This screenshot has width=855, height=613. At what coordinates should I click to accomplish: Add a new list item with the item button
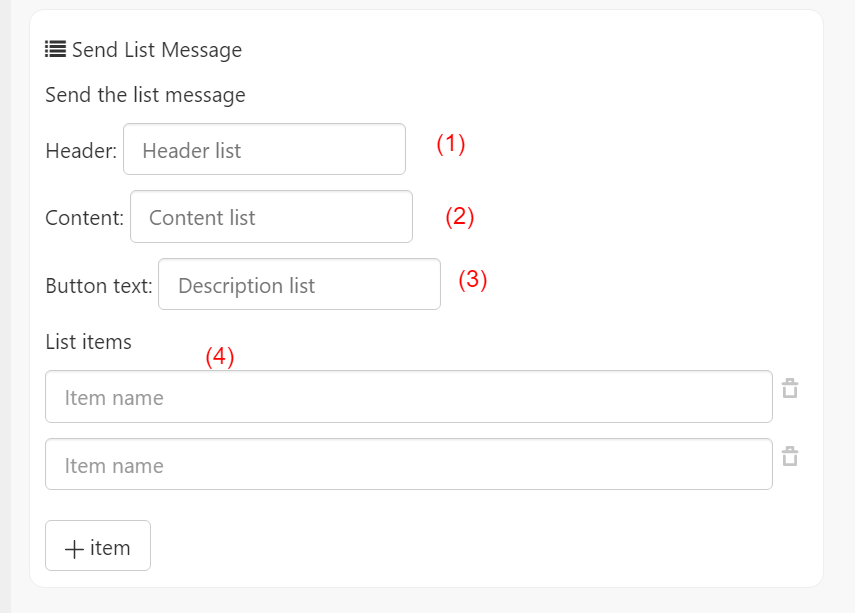(x=98, y=545)
